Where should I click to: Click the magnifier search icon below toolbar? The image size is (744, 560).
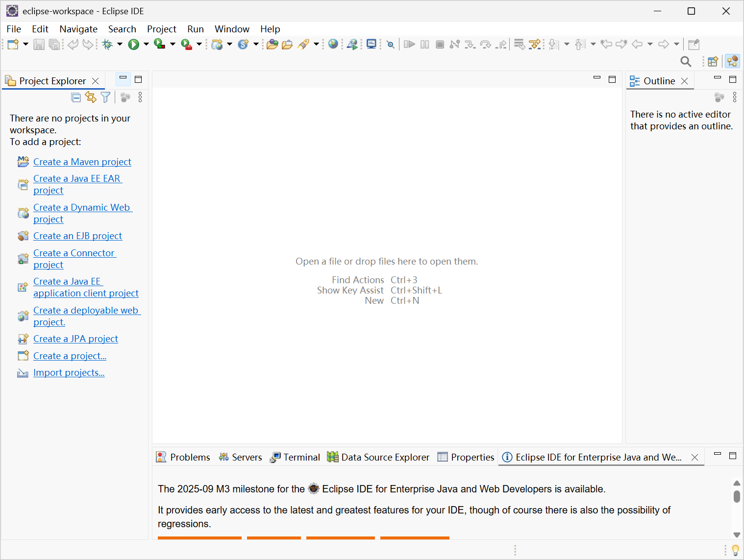tap(686, 61)
